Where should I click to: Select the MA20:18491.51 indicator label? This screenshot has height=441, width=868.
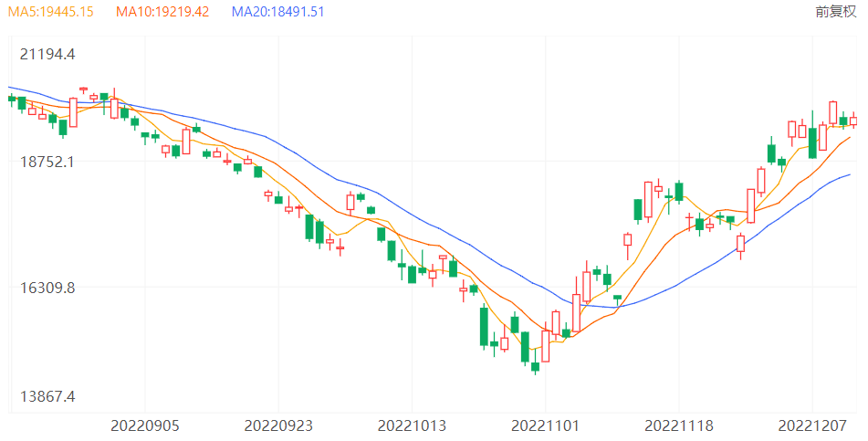tap(277, 12)
